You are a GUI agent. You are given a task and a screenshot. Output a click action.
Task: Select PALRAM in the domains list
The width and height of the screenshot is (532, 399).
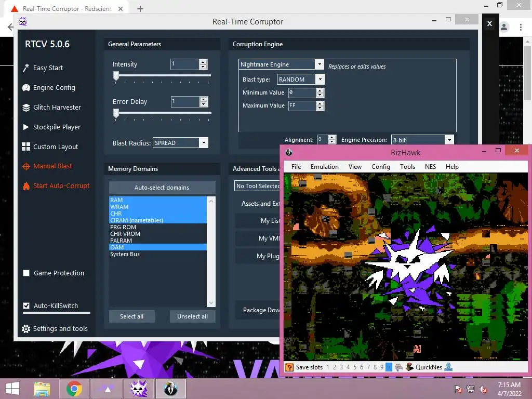click(158, 241)
